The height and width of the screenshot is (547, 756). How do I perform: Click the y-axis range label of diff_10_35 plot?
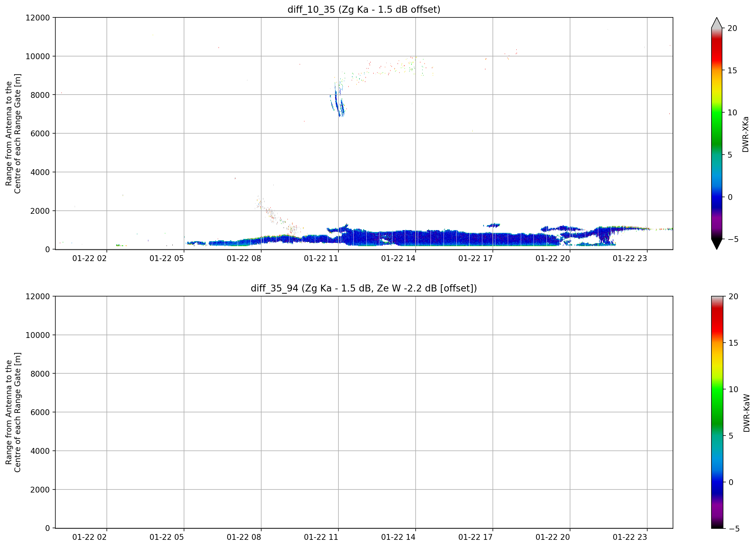[x=13, y=134]
